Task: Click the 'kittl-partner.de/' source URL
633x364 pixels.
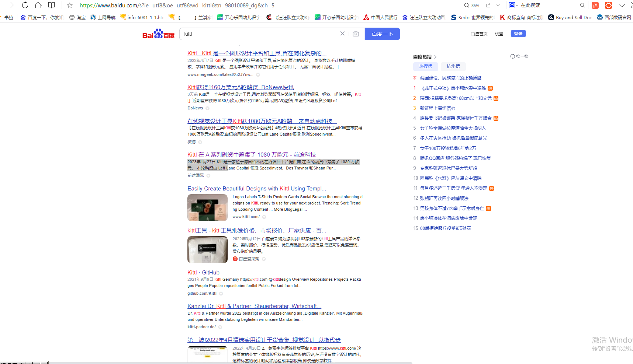Action: click(x=201, y=327)
